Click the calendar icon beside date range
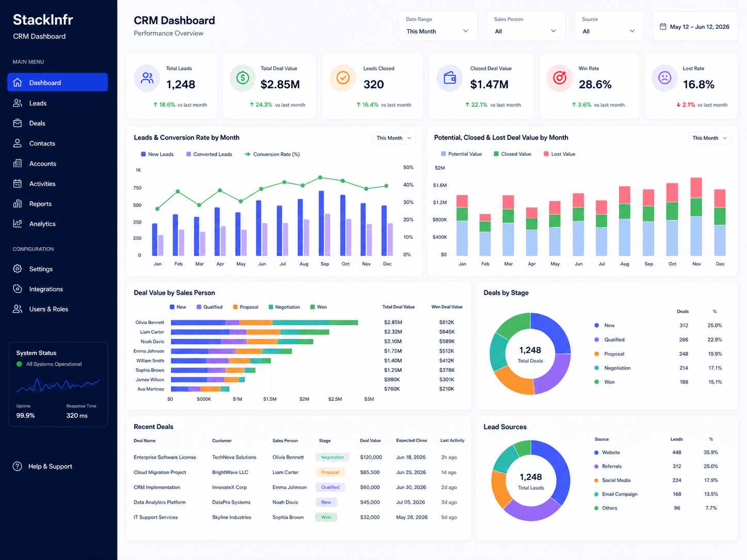This screenshot has width=747, height=560. pyautogui.click(x=663, y=26)
